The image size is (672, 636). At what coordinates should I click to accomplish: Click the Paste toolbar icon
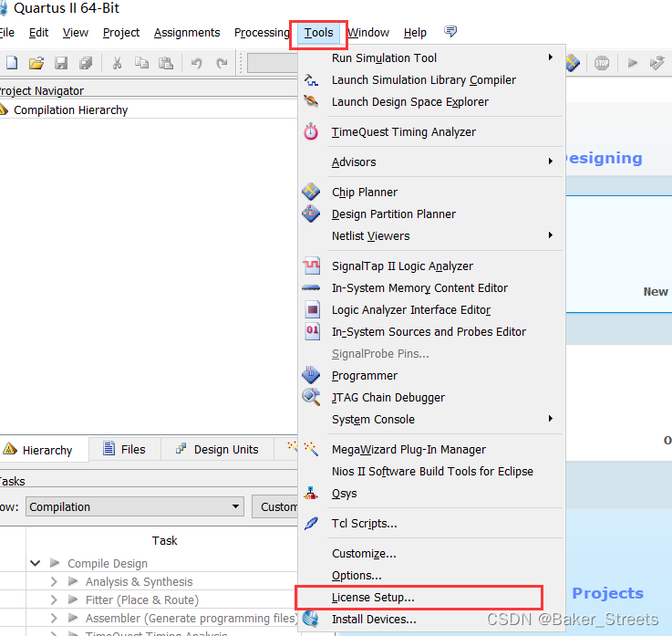pyautogui.click(x=166, y=64)
